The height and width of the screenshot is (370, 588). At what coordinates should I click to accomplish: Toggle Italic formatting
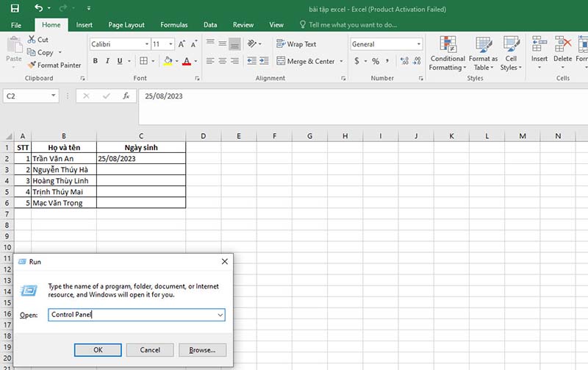click(107, 61)
